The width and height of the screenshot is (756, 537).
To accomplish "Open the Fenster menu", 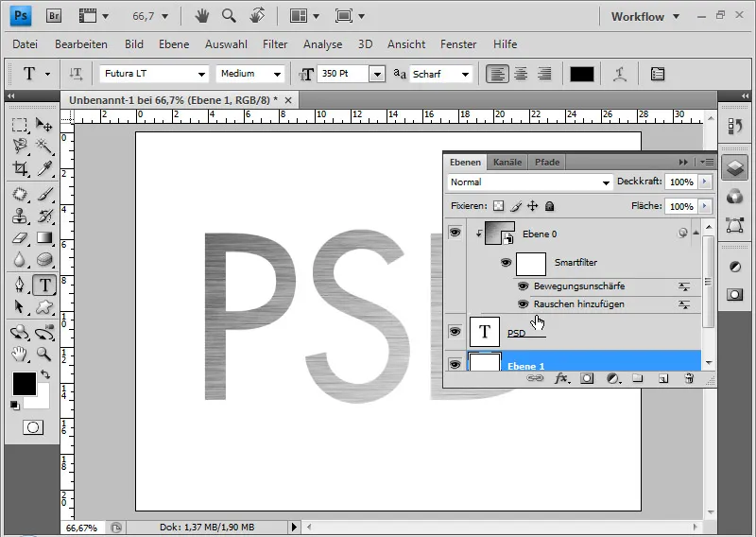I will (x=458, y=44).
